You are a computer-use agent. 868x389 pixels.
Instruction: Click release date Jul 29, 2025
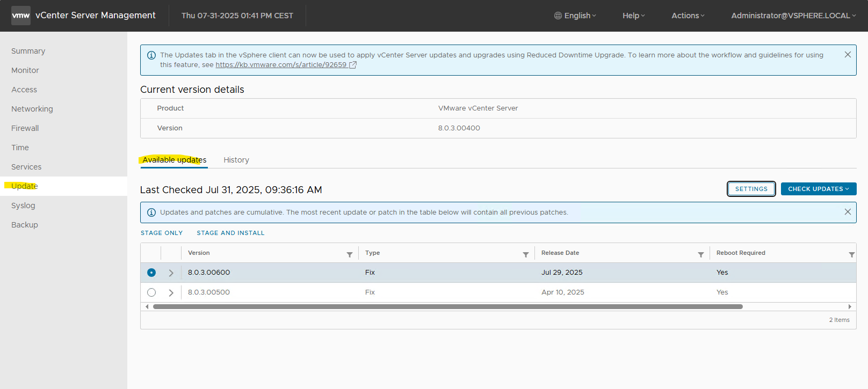pos(562,273)
